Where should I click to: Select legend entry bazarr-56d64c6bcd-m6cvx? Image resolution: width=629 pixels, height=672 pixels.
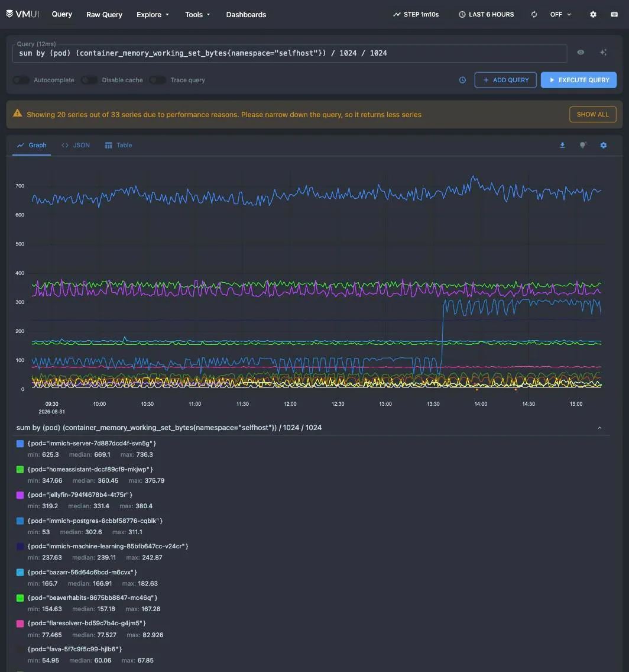click(x=82, y=572)
